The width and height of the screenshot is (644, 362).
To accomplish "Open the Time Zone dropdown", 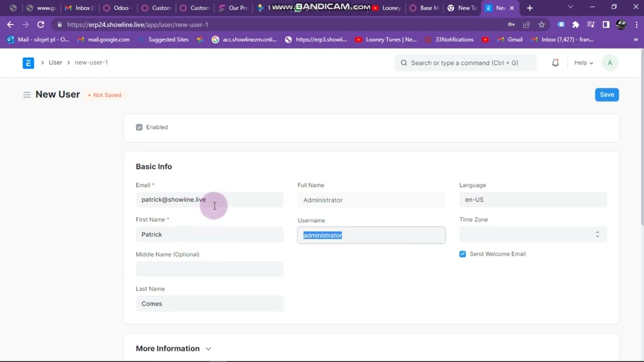I will 533,234.
